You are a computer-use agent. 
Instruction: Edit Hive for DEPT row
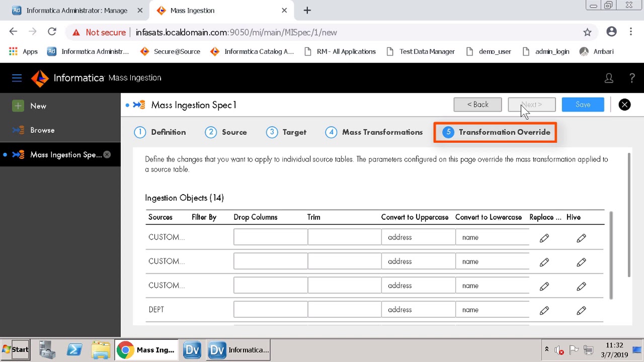click(x=581, y=310)
